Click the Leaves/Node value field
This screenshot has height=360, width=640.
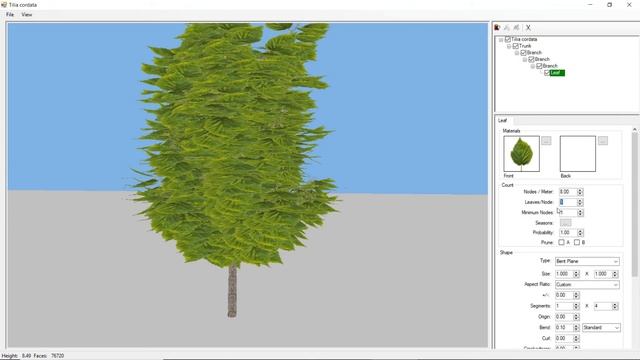[x=567, y=202]
